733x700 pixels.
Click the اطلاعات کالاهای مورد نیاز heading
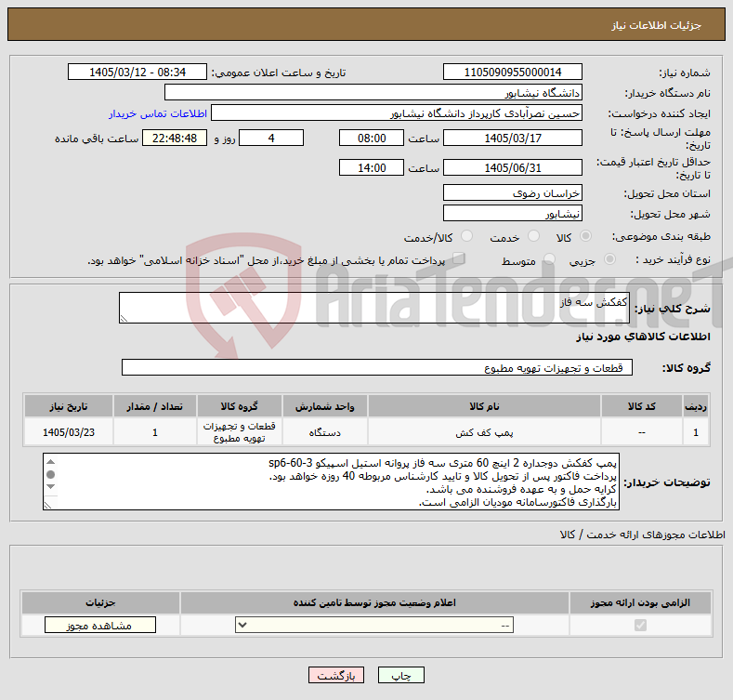pyautogui.click(x=643, y=337)
